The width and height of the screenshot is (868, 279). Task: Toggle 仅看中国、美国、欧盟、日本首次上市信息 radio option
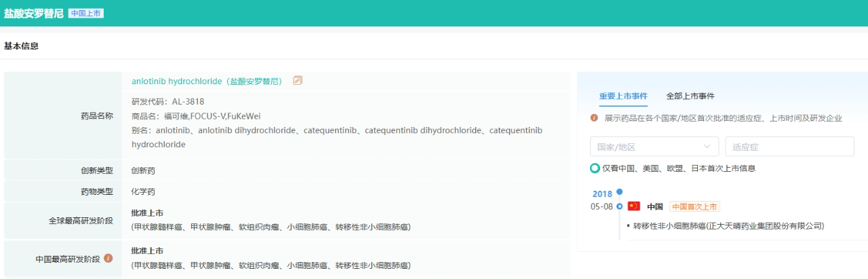[x=595, y=168]
